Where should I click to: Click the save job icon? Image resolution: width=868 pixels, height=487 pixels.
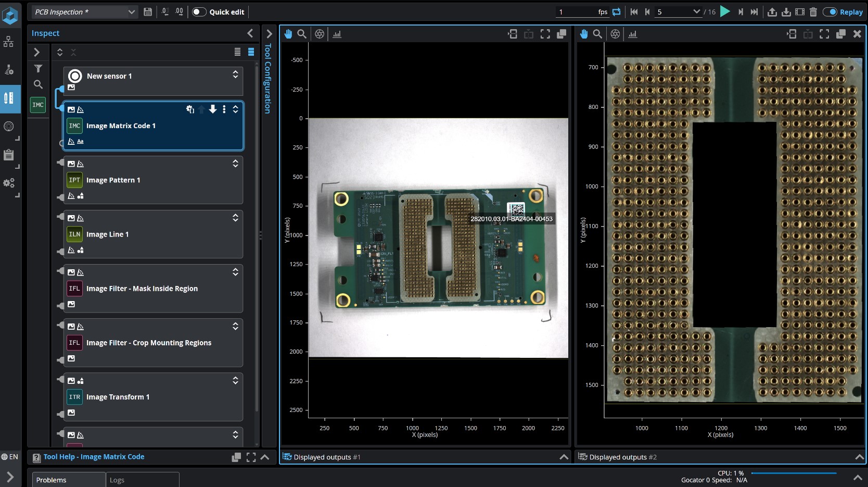pos(148,11)
